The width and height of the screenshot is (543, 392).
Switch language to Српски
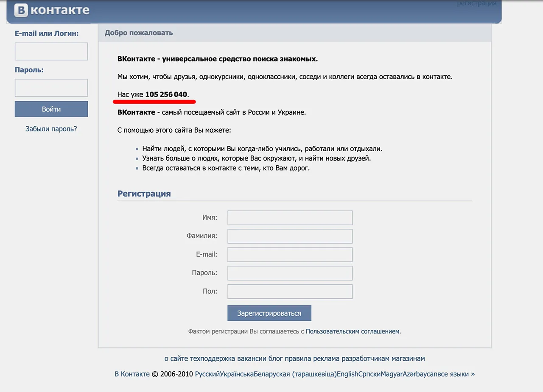[369, 374]
